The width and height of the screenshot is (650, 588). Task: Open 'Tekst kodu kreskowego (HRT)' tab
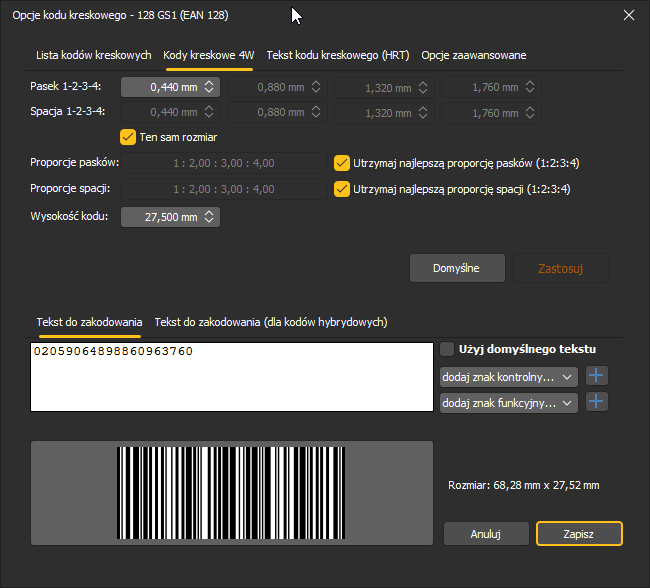click(338, 55)
